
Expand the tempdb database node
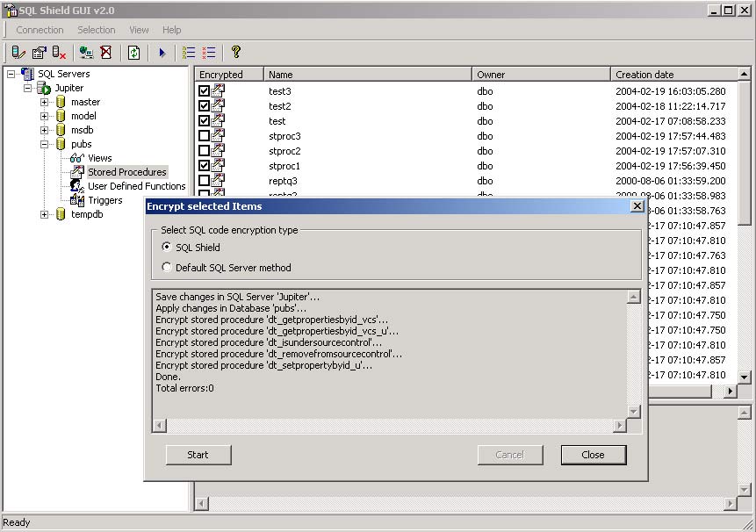click(x=45, y=214)
